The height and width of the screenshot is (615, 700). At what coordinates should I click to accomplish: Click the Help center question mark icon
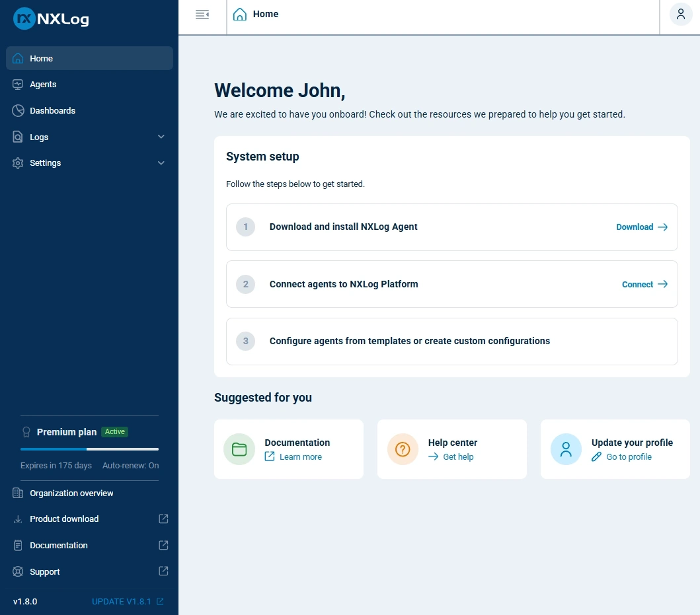[x=403, y=449]
